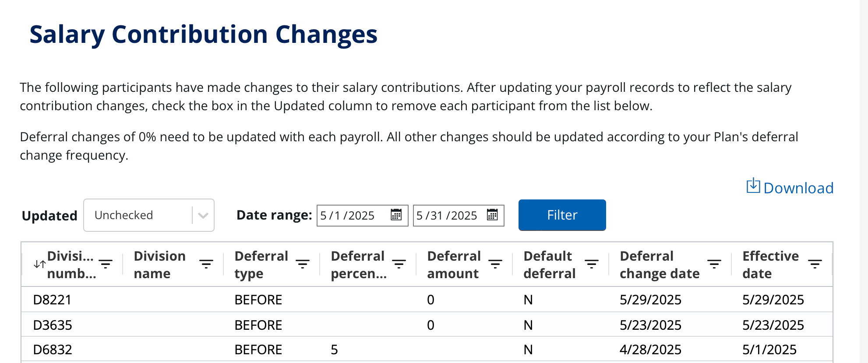This screenshot has height=363, width=868.
Task: Download the salary contribution changes list
Action: point(790,188)
